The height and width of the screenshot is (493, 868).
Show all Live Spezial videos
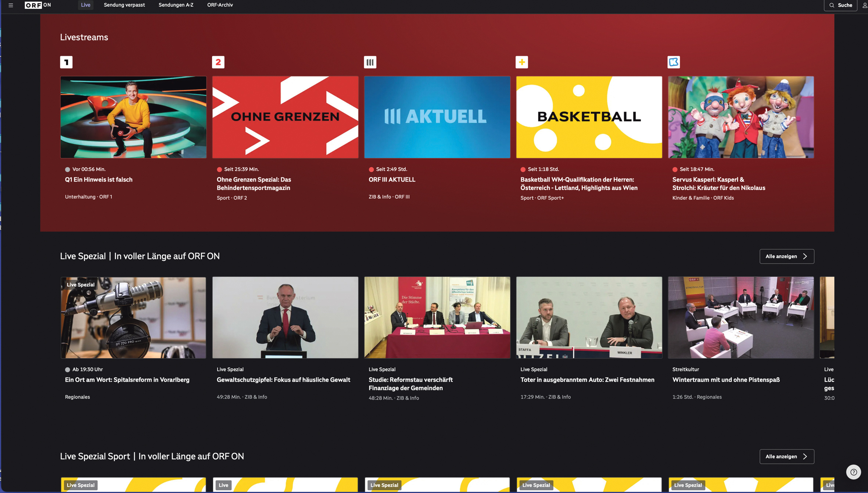[787, 256]
